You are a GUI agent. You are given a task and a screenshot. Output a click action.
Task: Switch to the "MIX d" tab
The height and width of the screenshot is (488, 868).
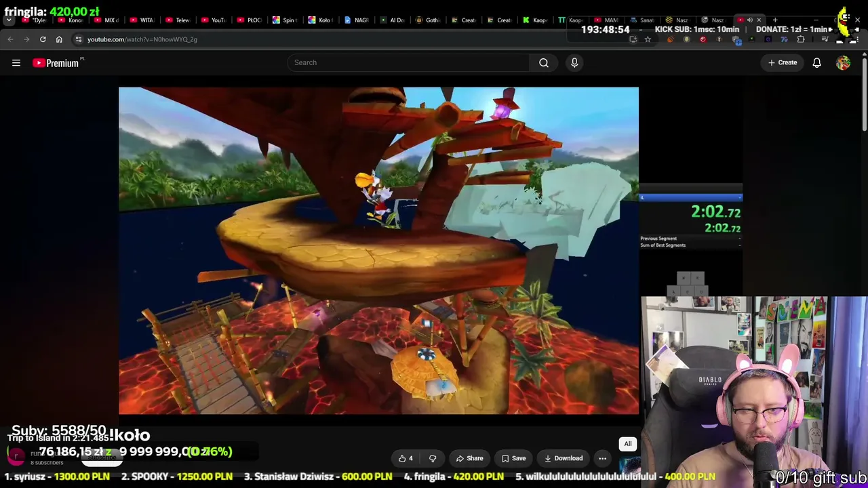pyautogui.click(x=106, y=20)
